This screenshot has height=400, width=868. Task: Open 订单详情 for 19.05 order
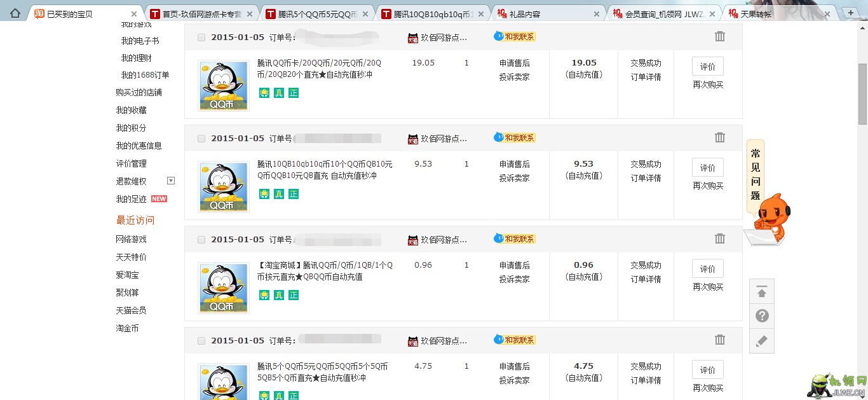(x=646, y=77)
